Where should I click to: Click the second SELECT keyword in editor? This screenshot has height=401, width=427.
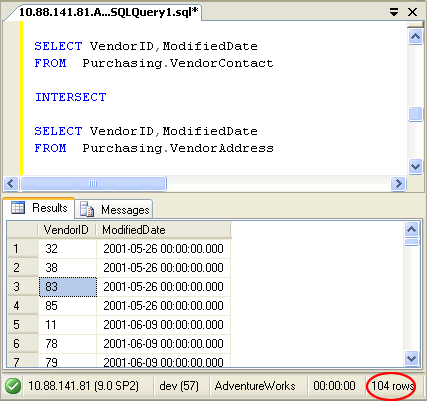[x=58, y=131]
